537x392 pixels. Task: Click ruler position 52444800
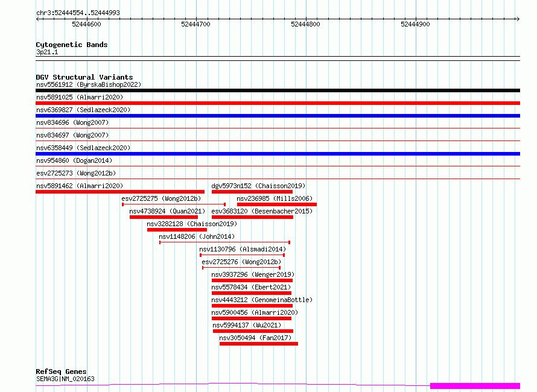coord(305,24)
